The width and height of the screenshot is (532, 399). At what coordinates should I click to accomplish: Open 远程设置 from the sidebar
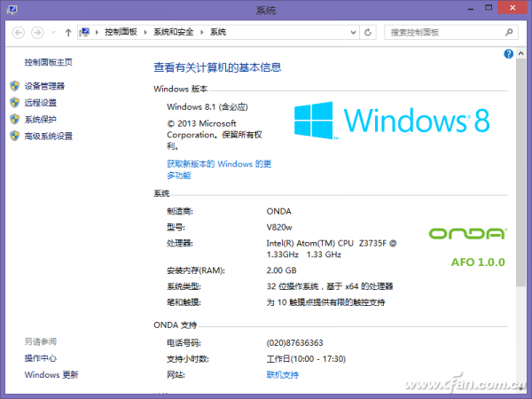click(41, 103)
